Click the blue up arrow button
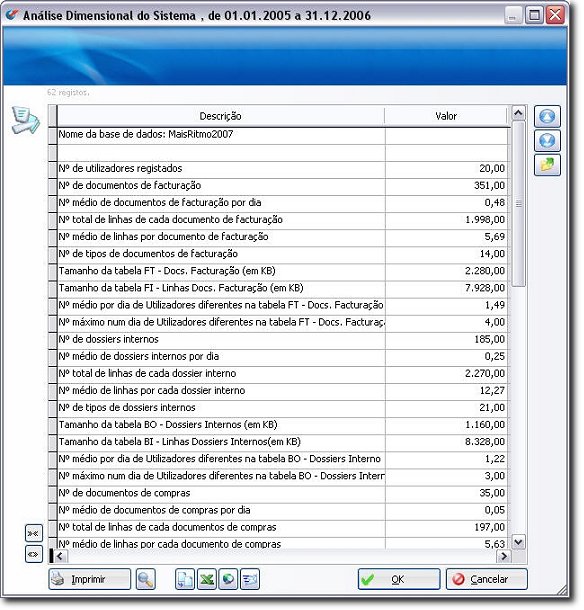The height and width of the screenshot is (610, 584). [x=547, y=116]
